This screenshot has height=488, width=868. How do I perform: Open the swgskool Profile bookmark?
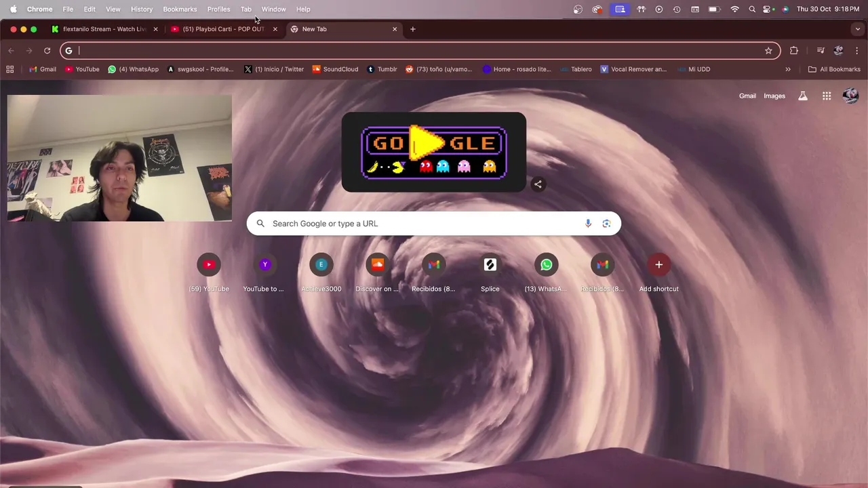click(200, 69)
